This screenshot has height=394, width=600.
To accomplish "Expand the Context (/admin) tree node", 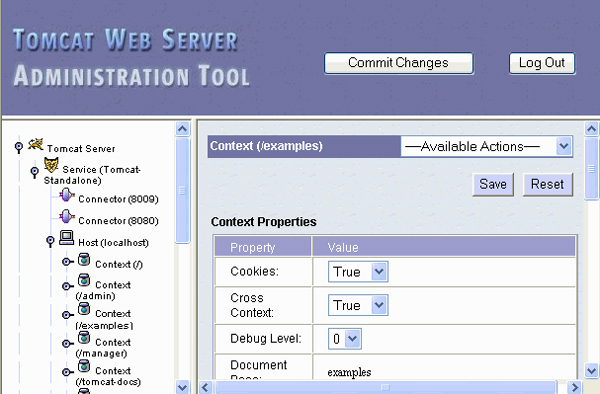I will pyautogui.click(x=68, y=286).
